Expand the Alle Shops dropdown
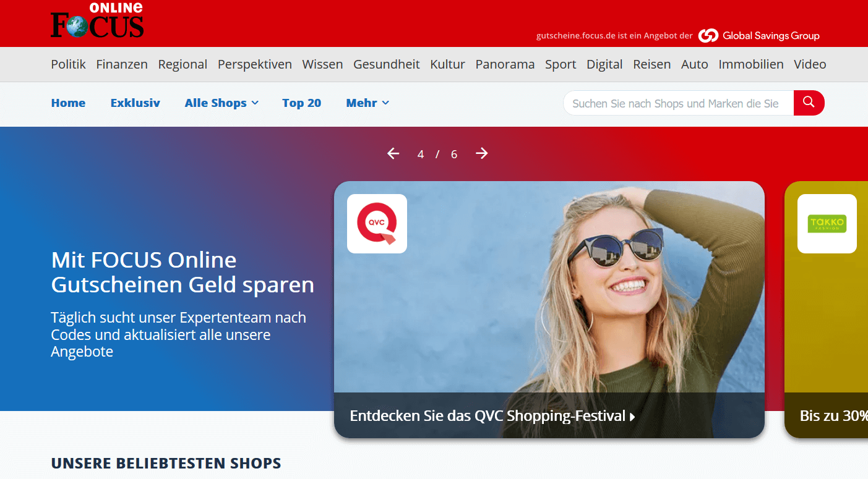 pyautogui.click(x=221, y=103)
